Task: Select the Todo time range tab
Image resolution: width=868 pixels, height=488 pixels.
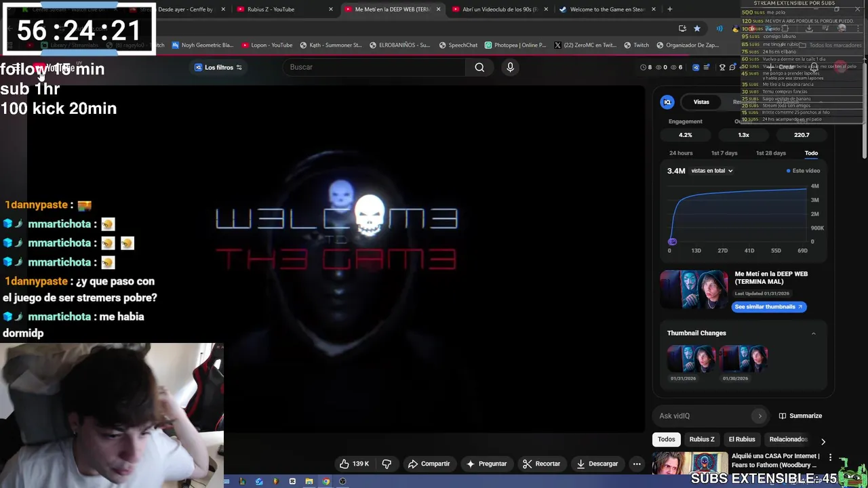Action: [811, 153]
